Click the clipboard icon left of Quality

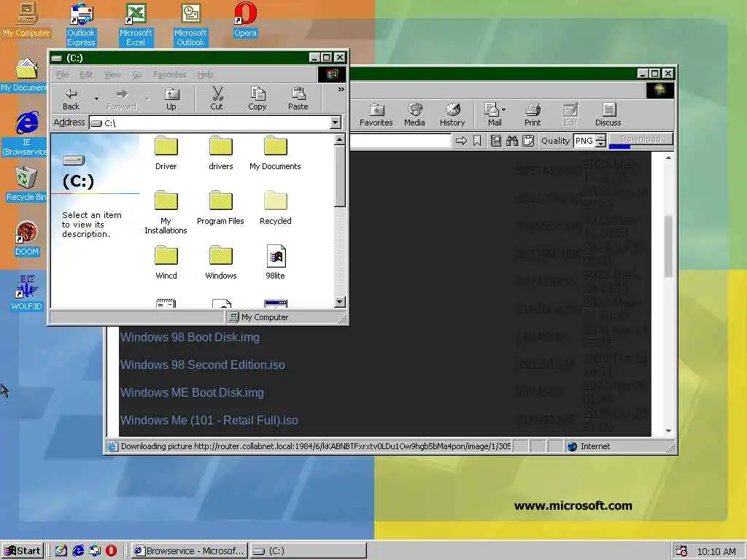click(528, 141)
